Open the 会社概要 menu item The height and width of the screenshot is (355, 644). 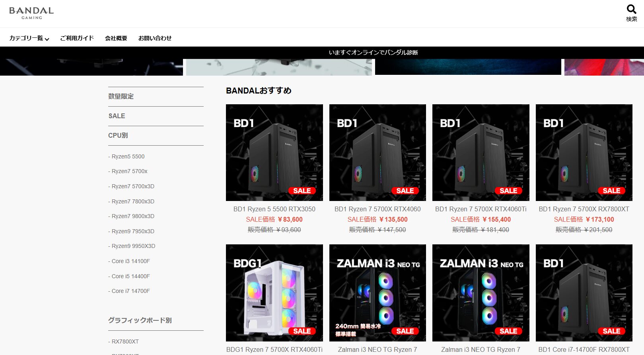(x=116, y=38)
